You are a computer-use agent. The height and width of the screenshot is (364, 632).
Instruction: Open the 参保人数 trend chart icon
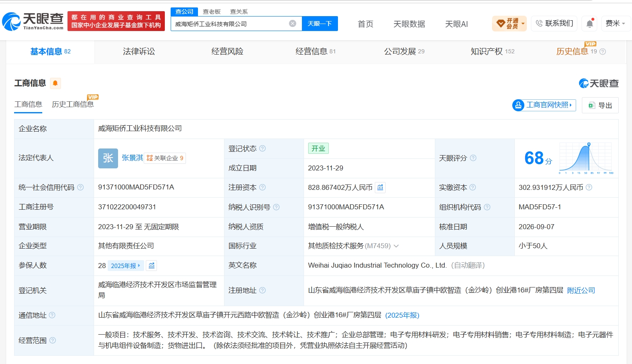[152, 266]
